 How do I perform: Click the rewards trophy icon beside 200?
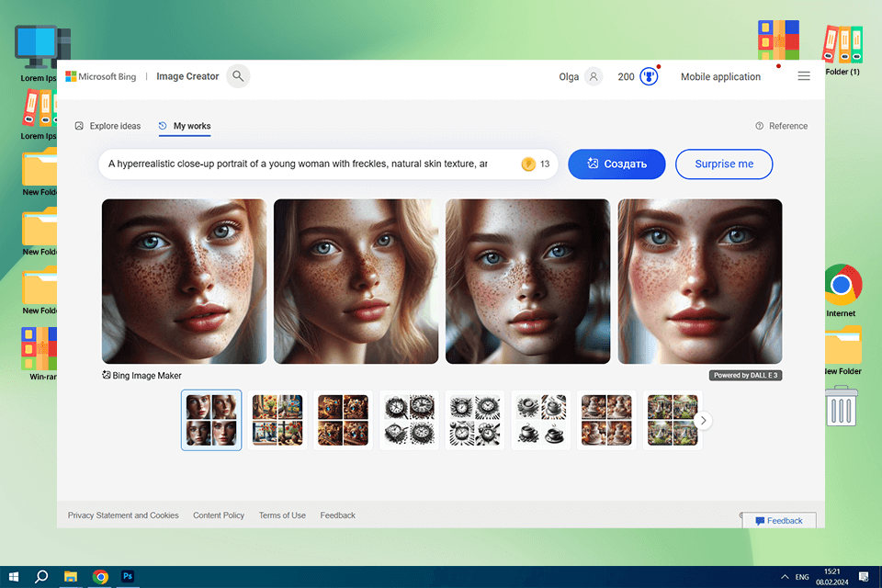pyautogui.click(x=650, y=77)
